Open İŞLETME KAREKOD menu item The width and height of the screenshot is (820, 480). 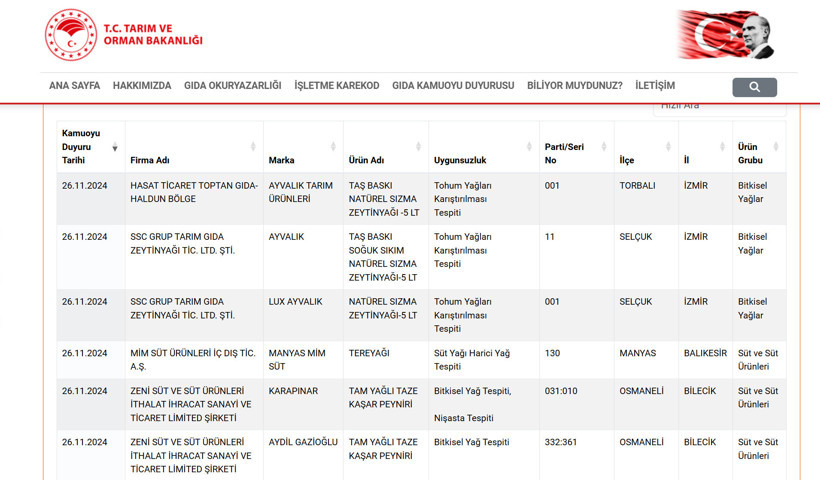[x=337, y=86]
